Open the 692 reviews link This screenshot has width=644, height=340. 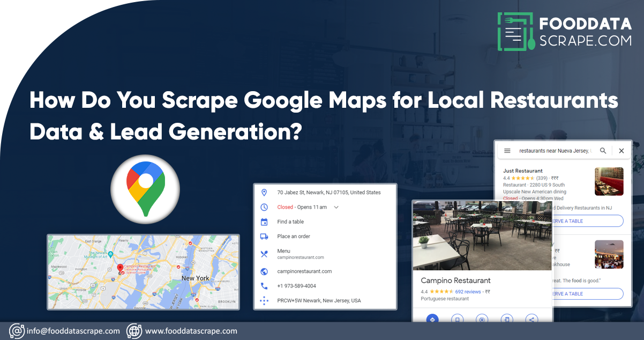[x=468, y=292]
